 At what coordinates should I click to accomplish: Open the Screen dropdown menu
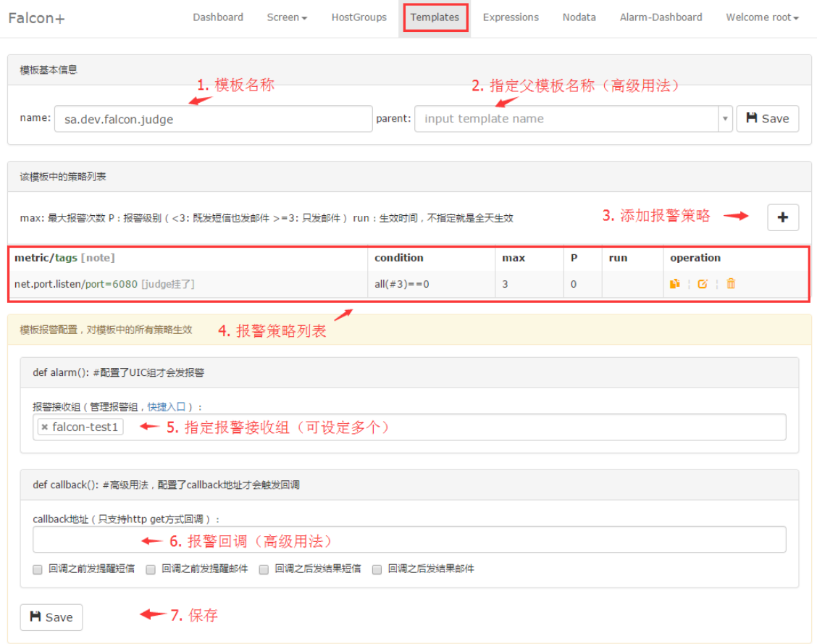(x=287, y=17)
